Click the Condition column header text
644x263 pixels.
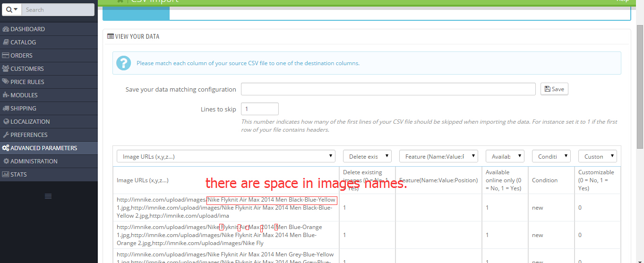point(545,180)
